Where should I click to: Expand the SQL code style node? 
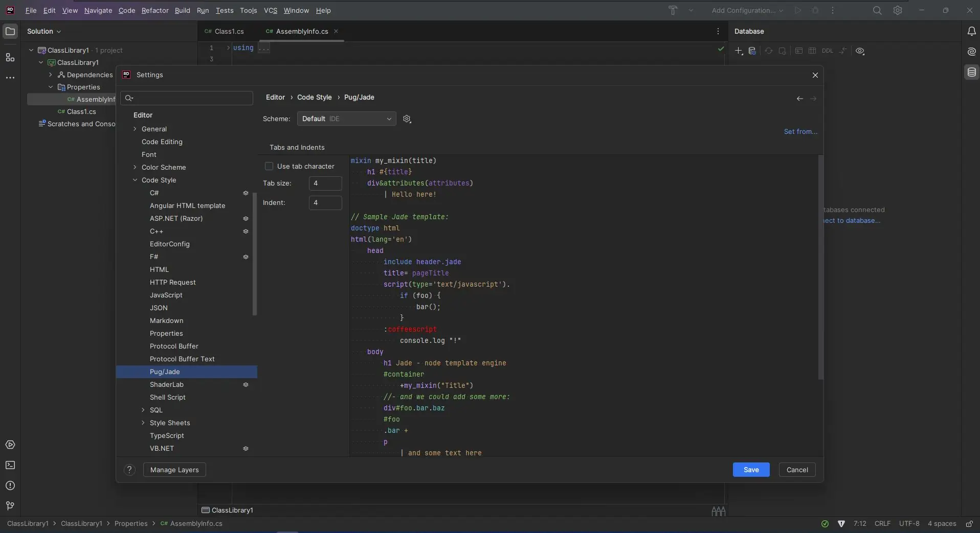pyautogui.click(x=143, y=410)
